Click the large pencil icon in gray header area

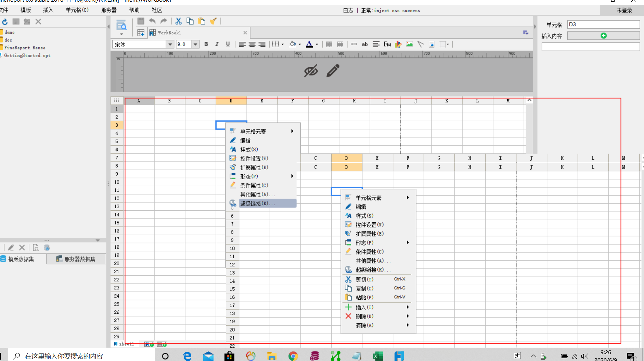[333, 71]
